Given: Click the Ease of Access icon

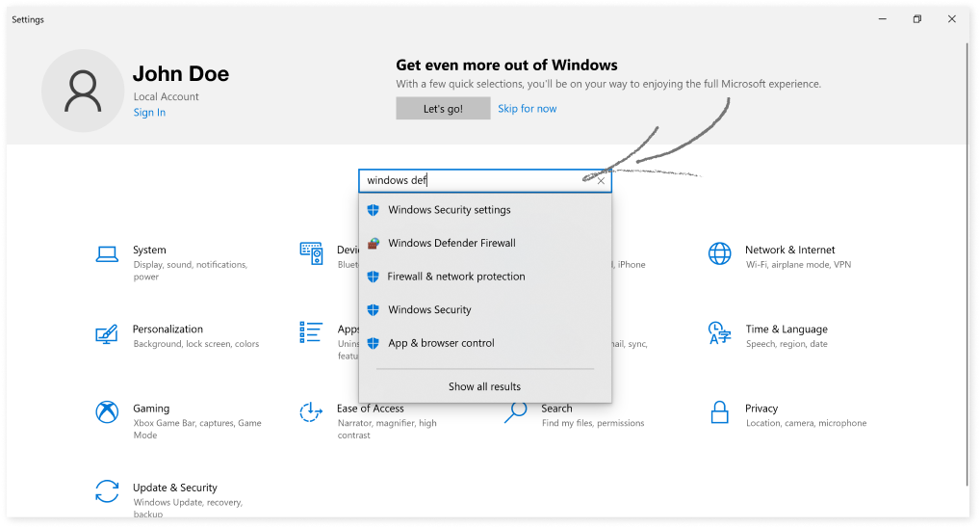Looking at the screenshot, I should click(x=311, y=412).
